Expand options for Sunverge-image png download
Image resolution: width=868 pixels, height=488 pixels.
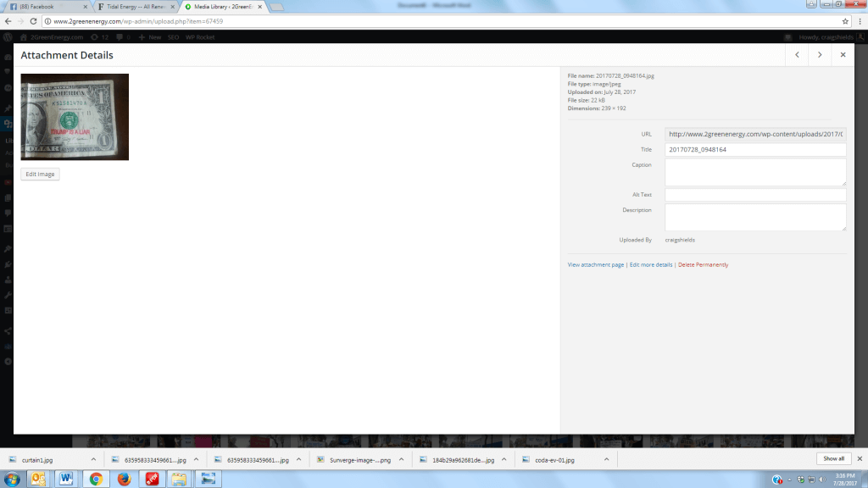coord(401,459)
